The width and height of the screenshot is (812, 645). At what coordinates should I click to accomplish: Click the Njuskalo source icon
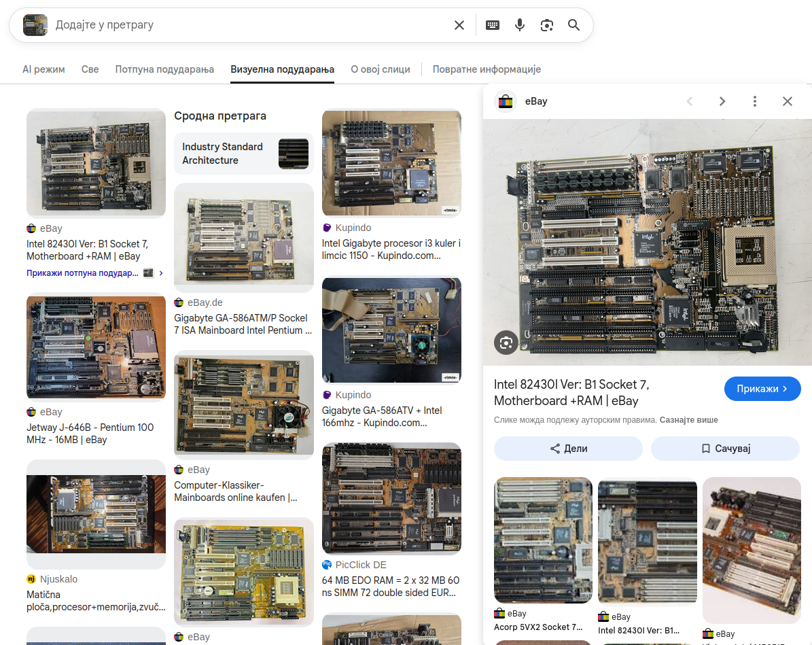pos(31,579)
